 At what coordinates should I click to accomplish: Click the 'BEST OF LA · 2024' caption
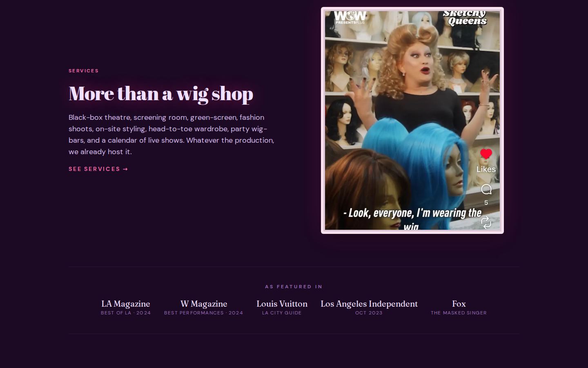point(126,313)
